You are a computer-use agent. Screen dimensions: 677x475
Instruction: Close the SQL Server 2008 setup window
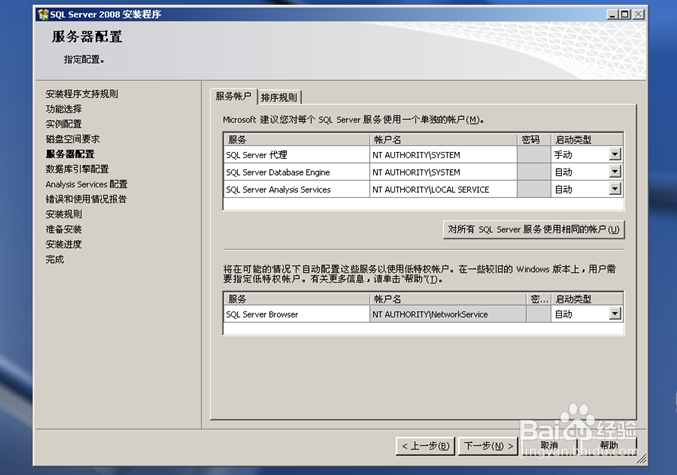(639, 14)
